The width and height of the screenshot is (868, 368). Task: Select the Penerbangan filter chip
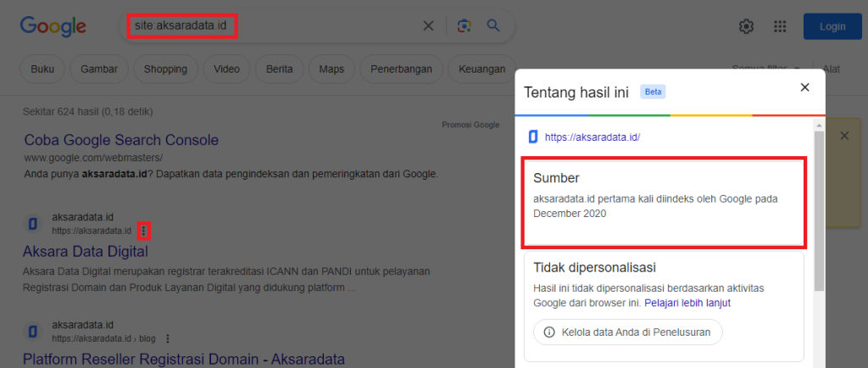pyautogui.click(x=401, y=70)
